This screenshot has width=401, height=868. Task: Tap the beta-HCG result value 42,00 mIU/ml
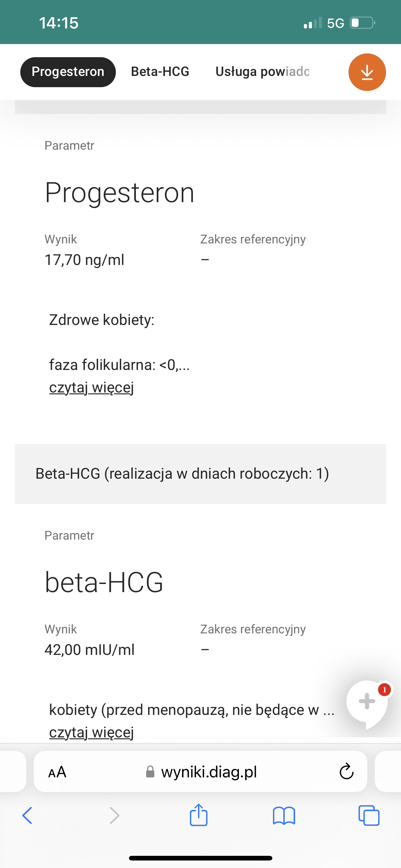pos(90,650)
